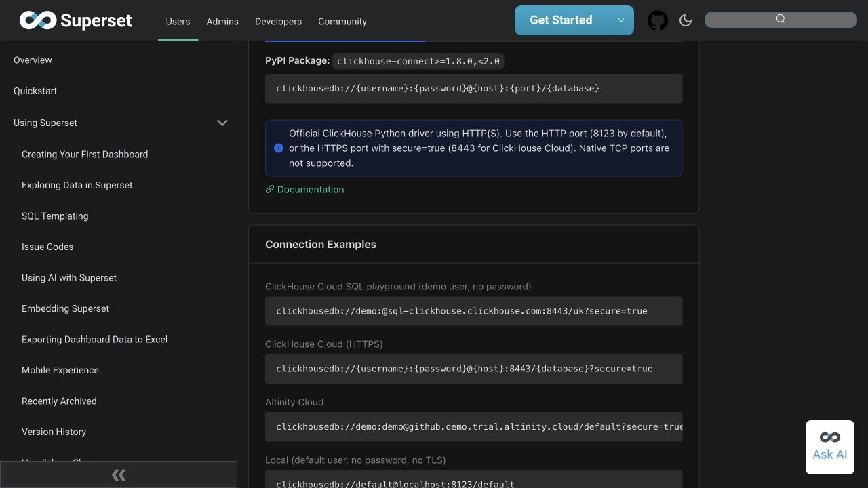The height and width of the screenshot is (488, 868).
Task: Click the PyPI Package label
Action: pos(298,60)
